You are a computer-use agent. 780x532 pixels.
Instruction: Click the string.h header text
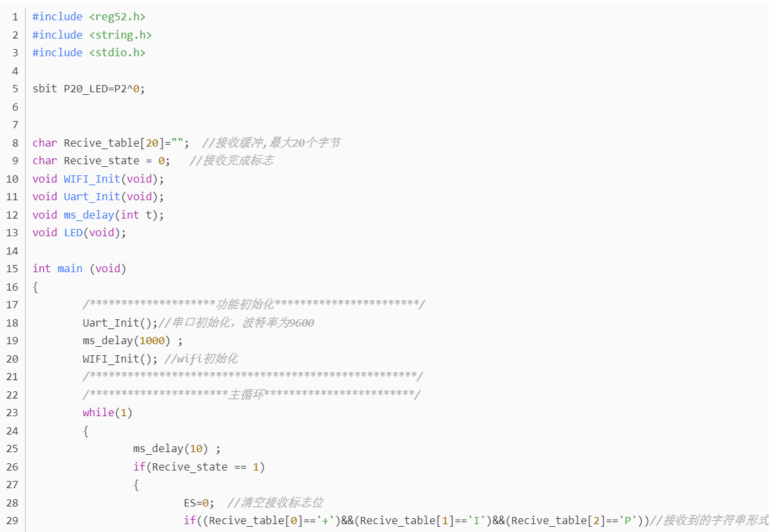coord(120,35)
